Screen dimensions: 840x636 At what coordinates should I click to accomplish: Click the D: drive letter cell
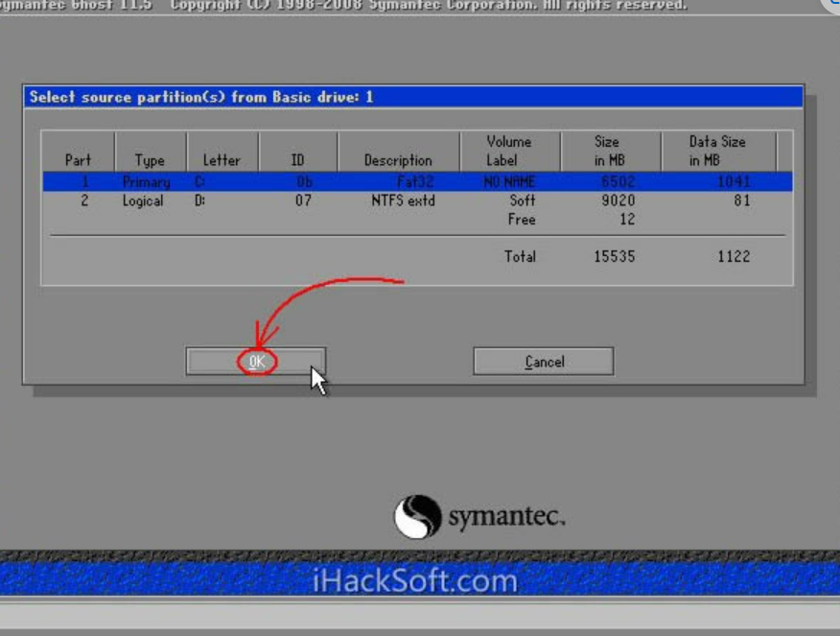point(199,200)
